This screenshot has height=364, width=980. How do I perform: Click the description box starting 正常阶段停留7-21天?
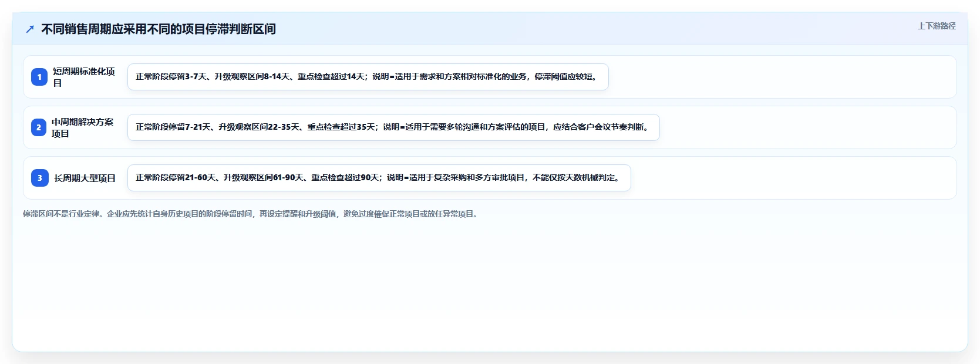tap(393, 127)
